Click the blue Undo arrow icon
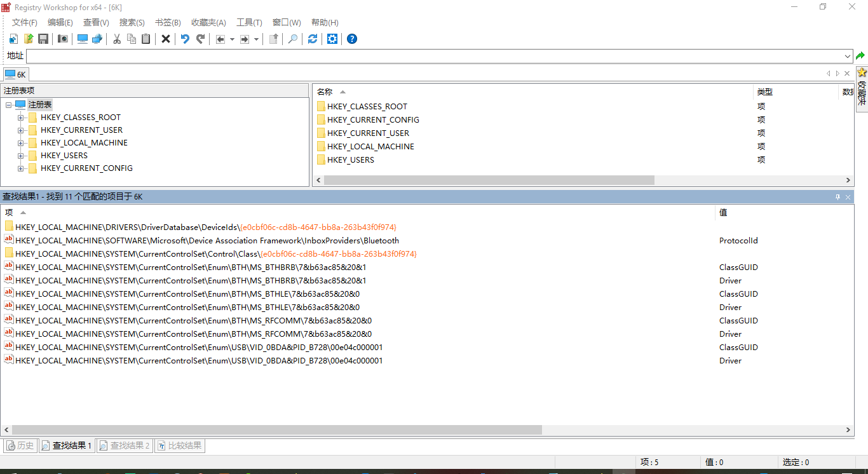Image resolution: width=868 pixels, height=474 pixels. (x=185, y=39)
